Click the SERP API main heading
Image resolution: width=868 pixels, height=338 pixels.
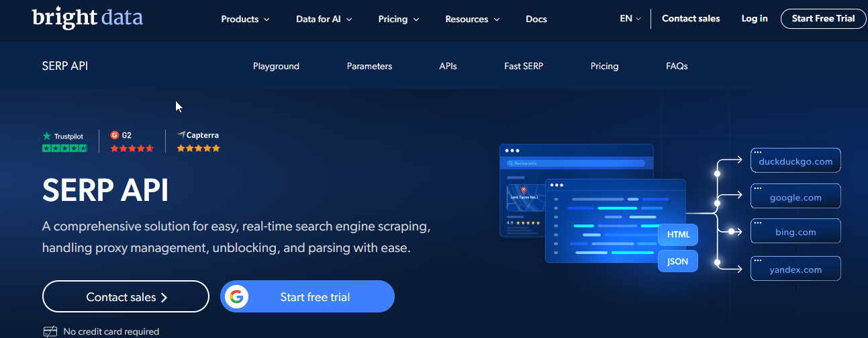105,191
